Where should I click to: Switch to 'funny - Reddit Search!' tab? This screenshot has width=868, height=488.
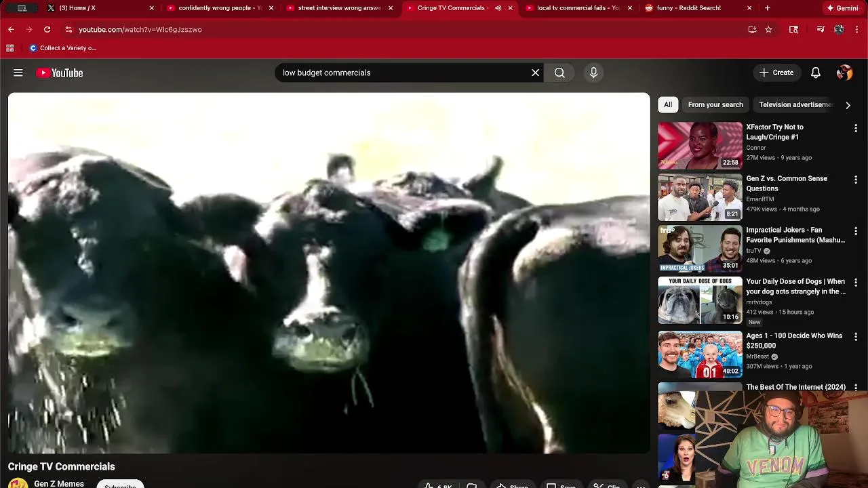click(x=697, y=8)
